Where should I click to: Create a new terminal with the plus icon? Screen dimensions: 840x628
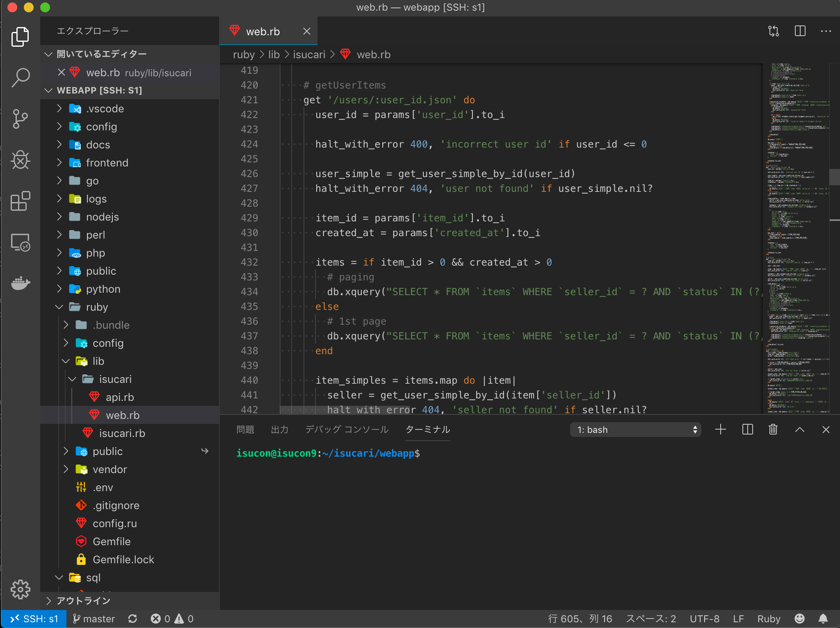pos(721,430)
